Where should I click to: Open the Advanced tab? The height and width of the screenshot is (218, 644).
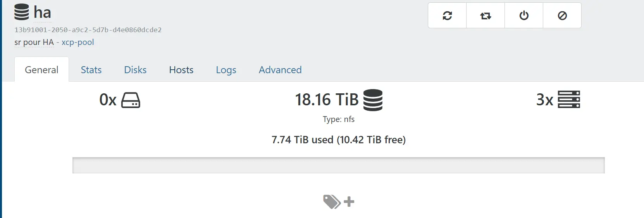[x=280, y=70]
